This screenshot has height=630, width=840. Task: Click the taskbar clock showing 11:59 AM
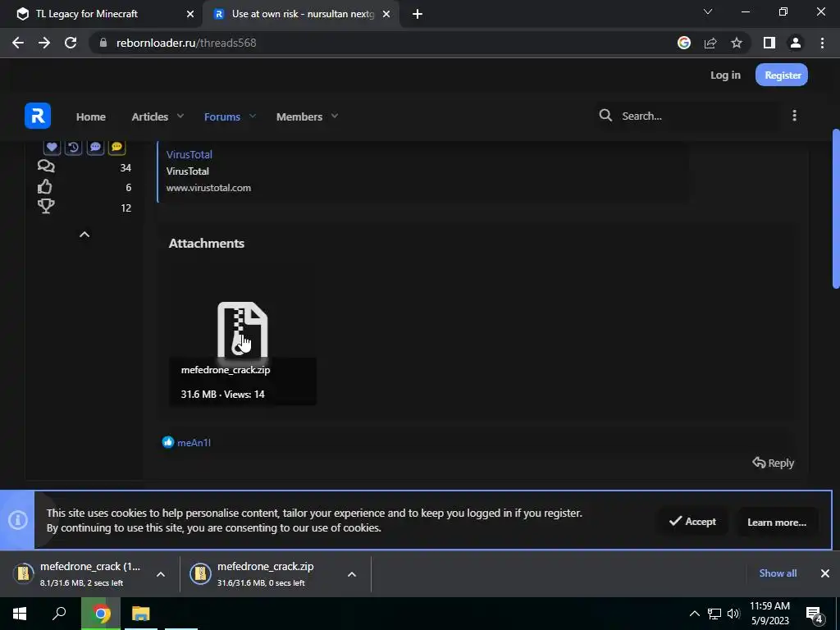[x=769, y=614]
